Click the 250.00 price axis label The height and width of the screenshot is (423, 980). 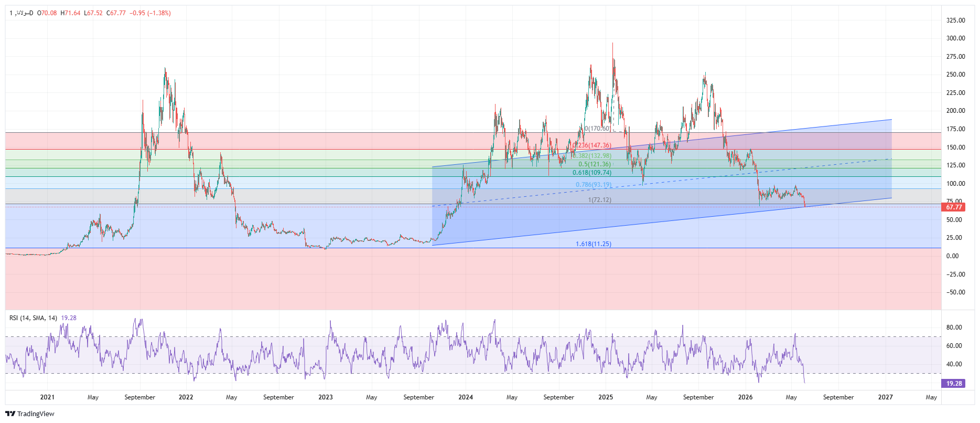[955, 75]
